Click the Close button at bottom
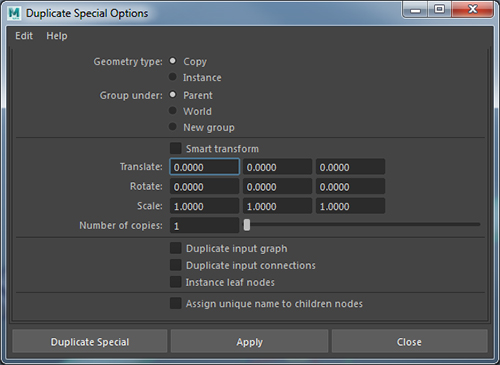The height and width of the screenshot is (365, 500). tap(409, 342)
